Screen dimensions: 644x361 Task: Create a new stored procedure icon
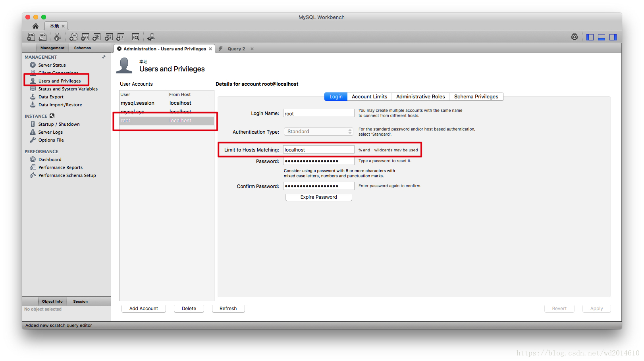109,37
